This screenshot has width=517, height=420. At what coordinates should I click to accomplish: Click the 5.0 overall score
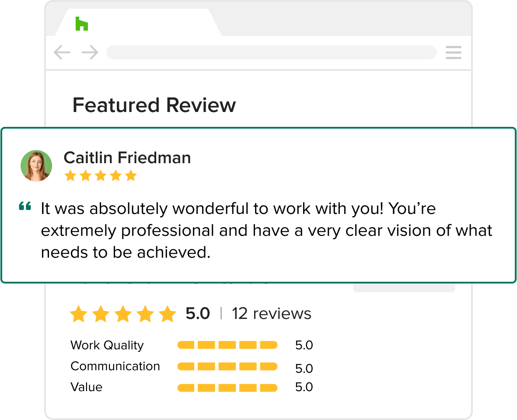(198, 313)
